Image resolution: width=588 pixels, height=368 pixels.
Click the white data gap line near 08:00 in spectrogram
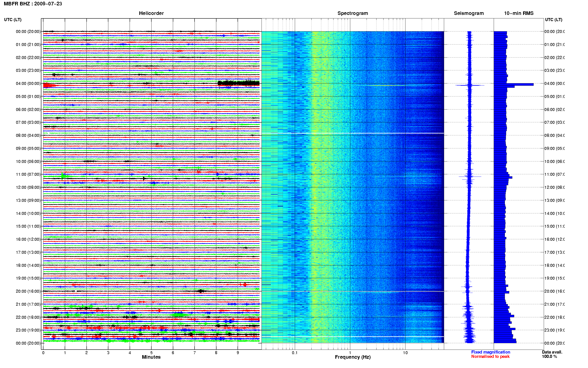[x=353, y=133]
